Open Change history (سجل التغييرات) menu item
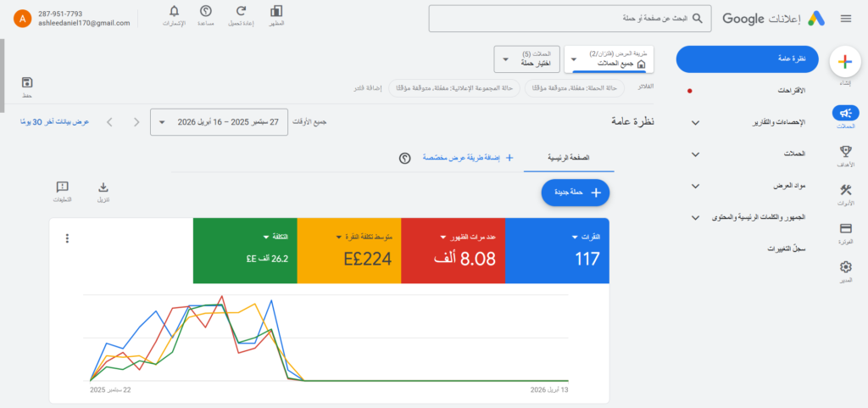 [784, 249]
